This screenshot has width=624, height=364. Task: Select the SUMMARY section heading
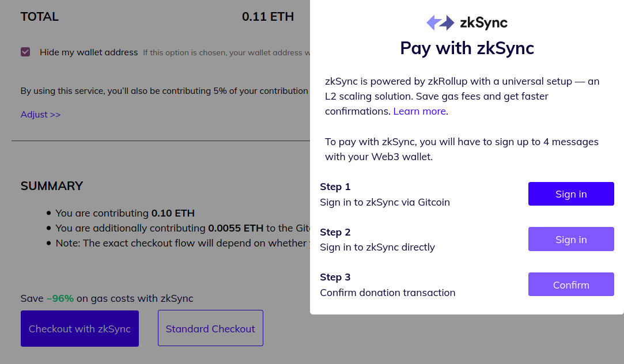pyautogui.click(x=52, y=186)
